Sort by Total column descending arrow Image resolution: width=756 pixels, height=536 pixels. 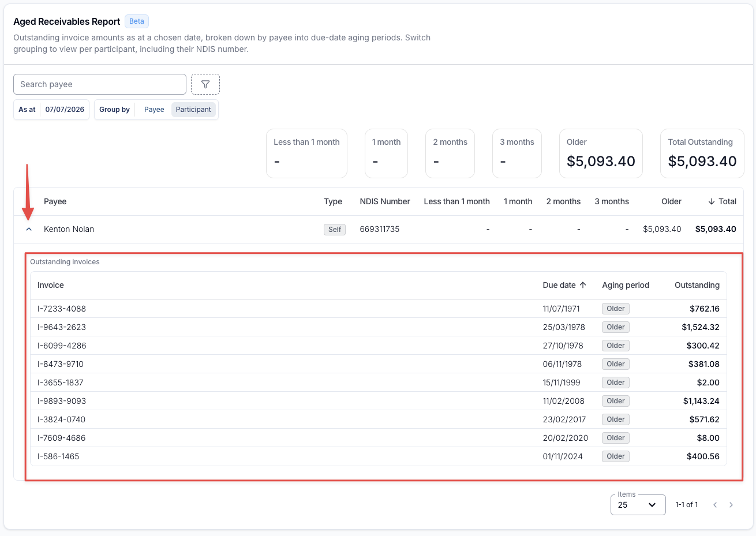tap(712, 201)
